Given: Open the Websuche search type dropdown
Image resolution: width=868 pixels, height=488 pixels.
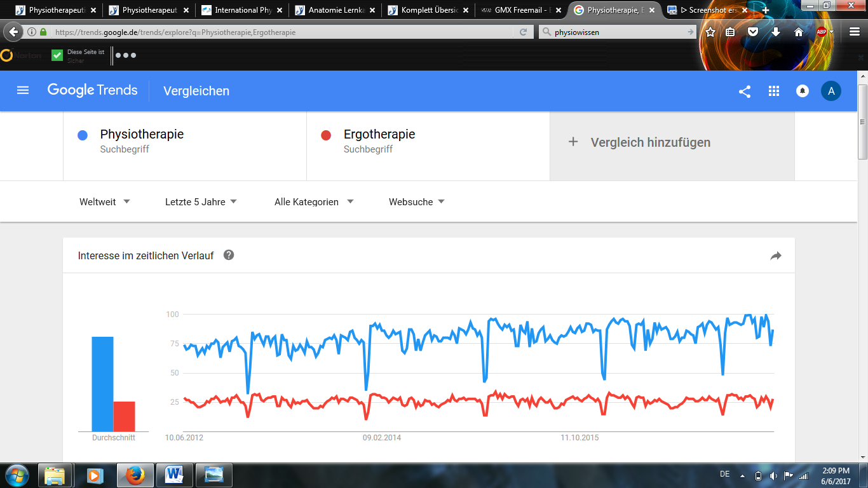Looking at the screenshot, I should pos(417,201).
